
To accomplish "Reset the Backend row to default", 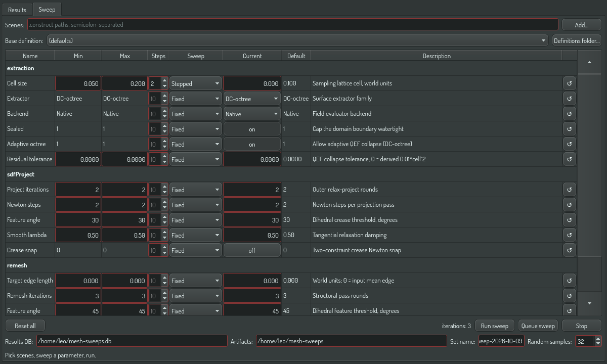I will coord(570,114).
